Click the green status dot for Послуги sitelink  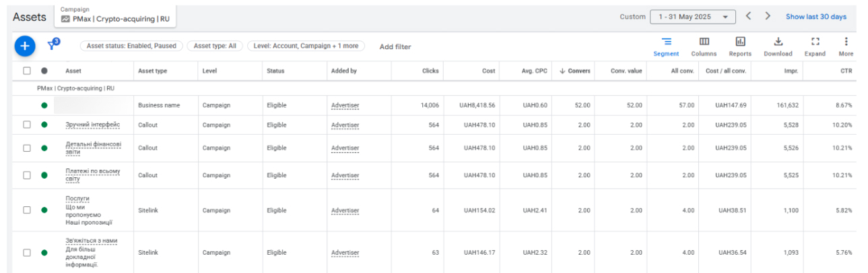click(44, 210)
